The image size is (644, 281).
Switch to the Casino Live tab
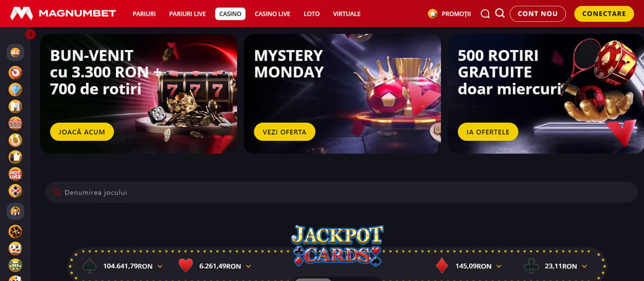click(272, 14)
